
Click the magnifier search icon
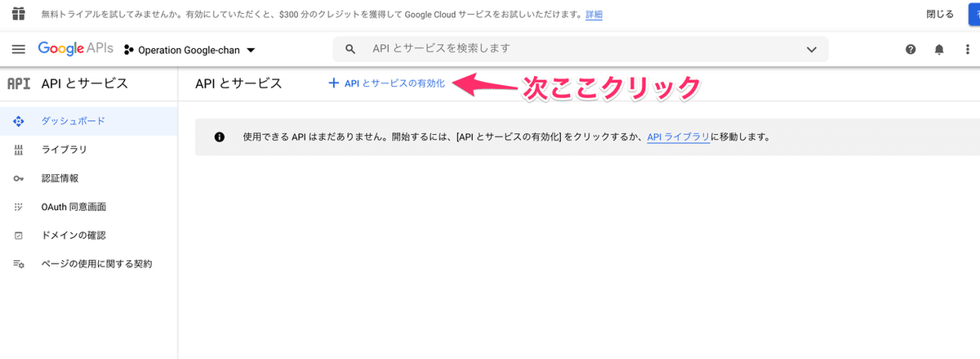tap(350, 49)
